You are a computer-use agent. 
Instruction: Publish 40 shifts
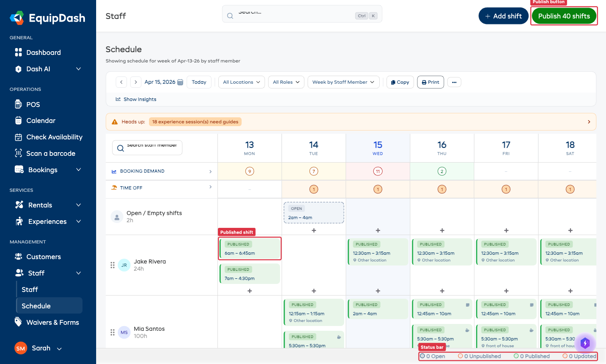564,16
